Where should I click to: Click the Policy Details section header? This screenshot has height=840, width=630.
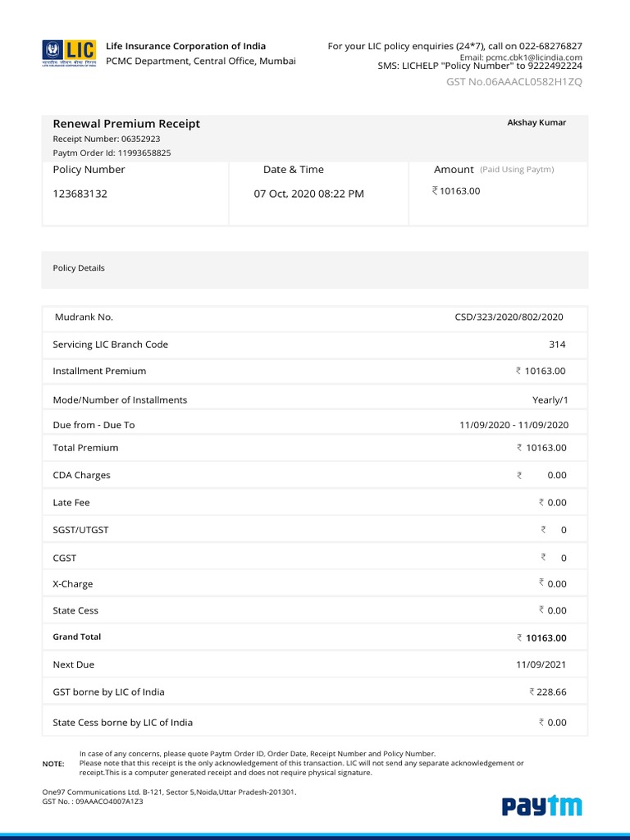pyautogui.click(x=79, y=268)
